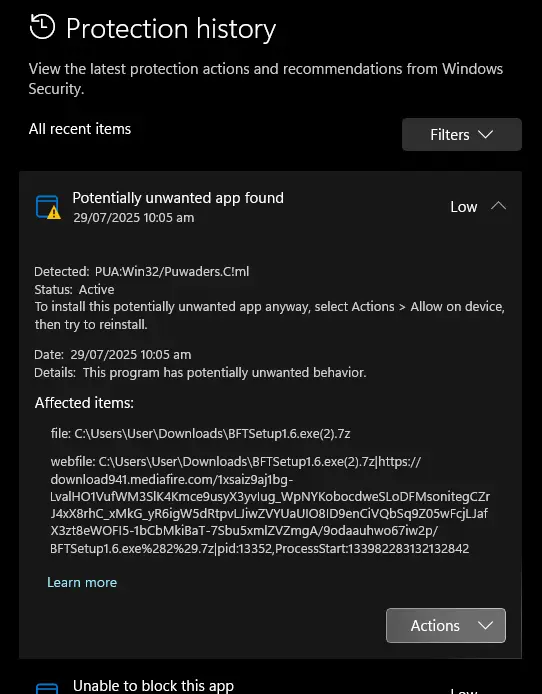Click the webfile mediafire URL text
The image size is (542, 694).
(x=270, y=505)
